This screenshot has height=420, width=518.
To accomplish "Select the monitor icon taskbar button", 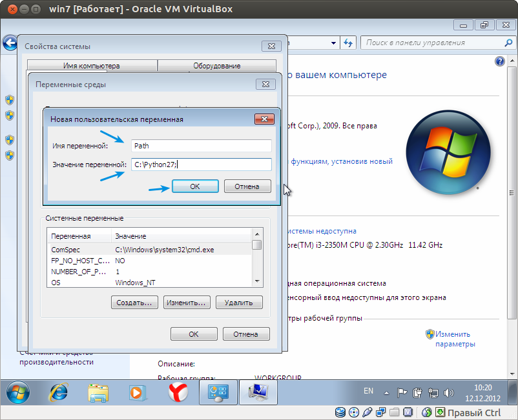I will click(x=258, y=392).
